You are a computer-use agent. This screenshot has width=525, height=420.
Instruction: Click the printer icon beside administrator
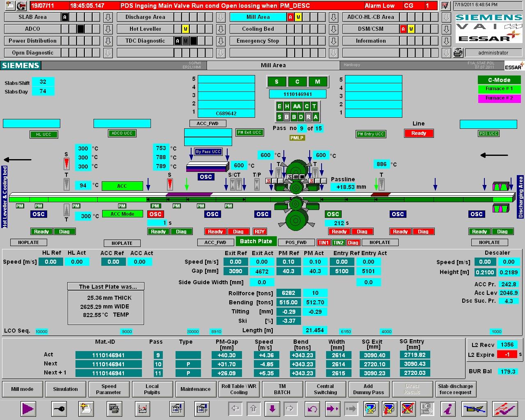(x=458, y=52)
